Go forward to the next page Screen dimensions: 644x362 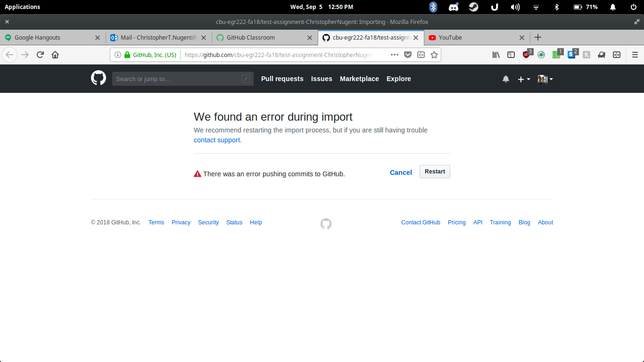coord(25,55)
